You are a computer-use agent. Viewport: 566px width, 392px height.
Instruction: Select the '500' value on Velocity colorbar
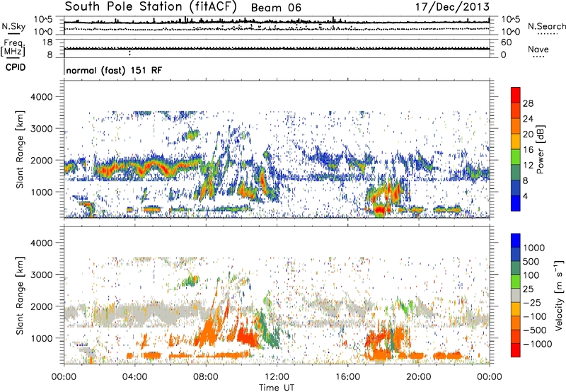coord(531,262)
